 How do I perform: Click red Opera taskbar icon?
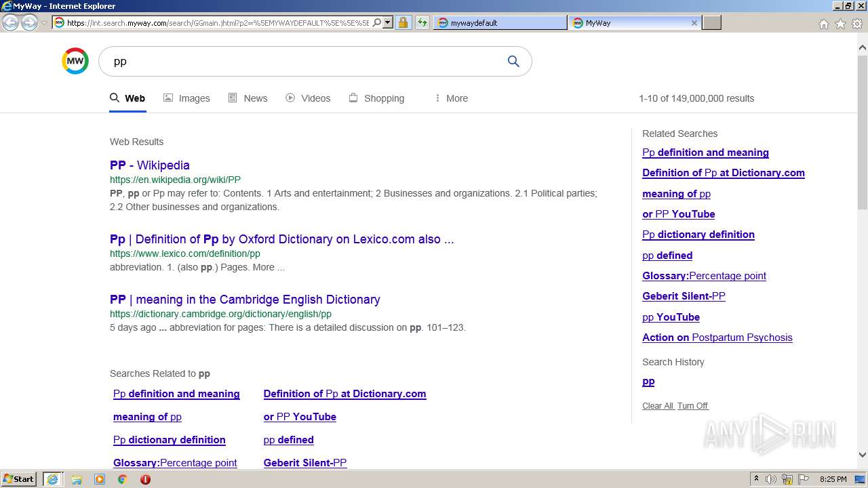click(145, 479)
